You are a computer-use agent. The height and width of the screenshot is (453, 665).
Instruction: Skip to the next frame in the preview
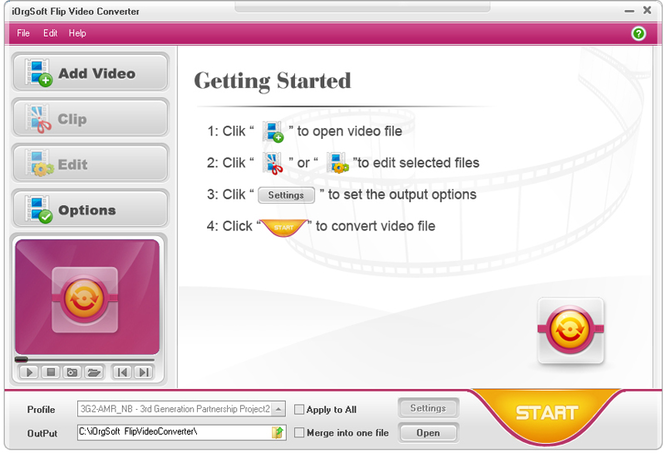click(143, 372)
